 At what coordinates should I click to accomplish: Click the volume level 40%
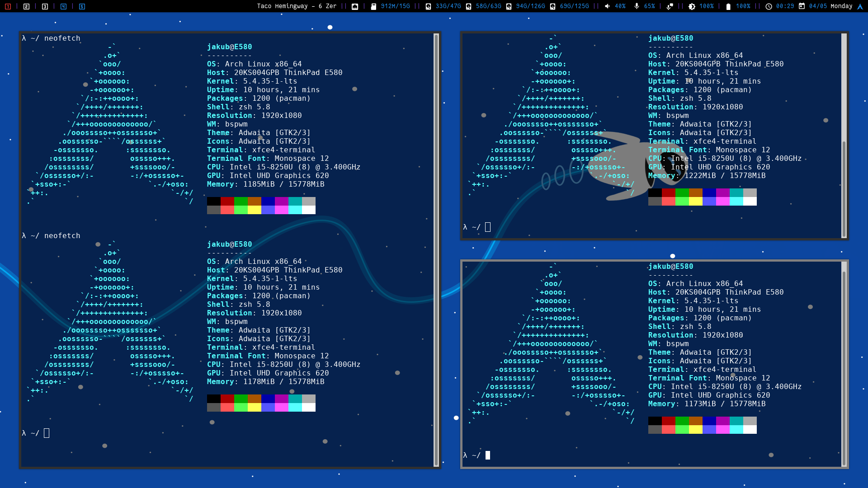[x=620, y=6]
